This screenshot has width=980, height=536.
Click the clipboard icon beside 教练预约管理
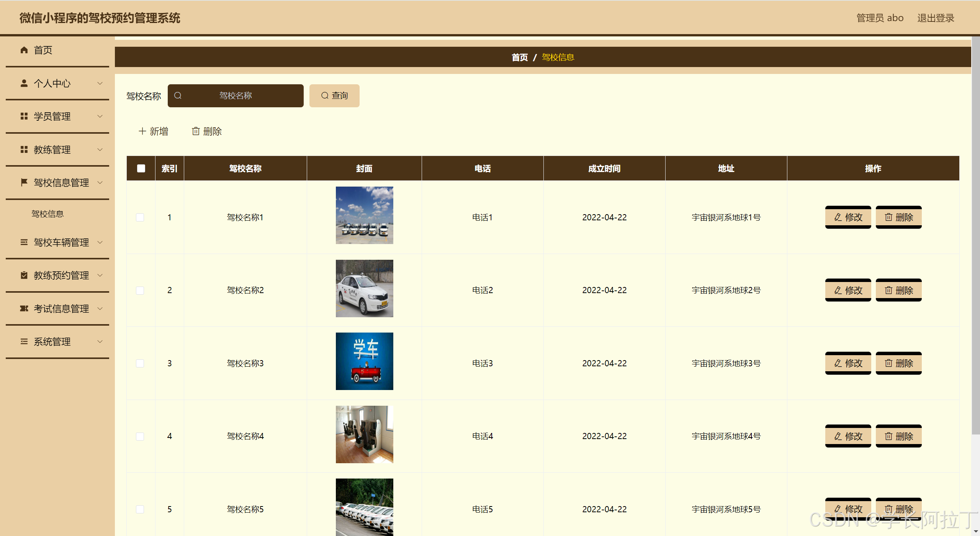(x=24, y=275)
